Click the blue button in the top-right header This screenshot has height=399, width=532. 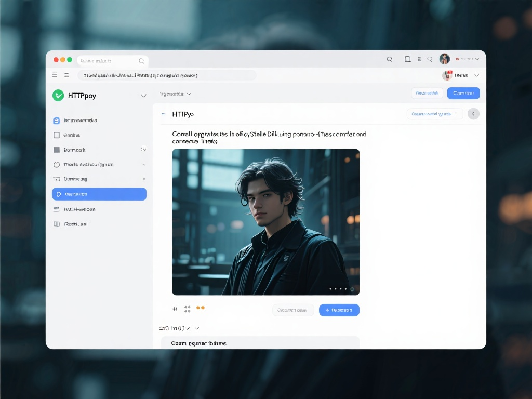click(x=463, y=93)
